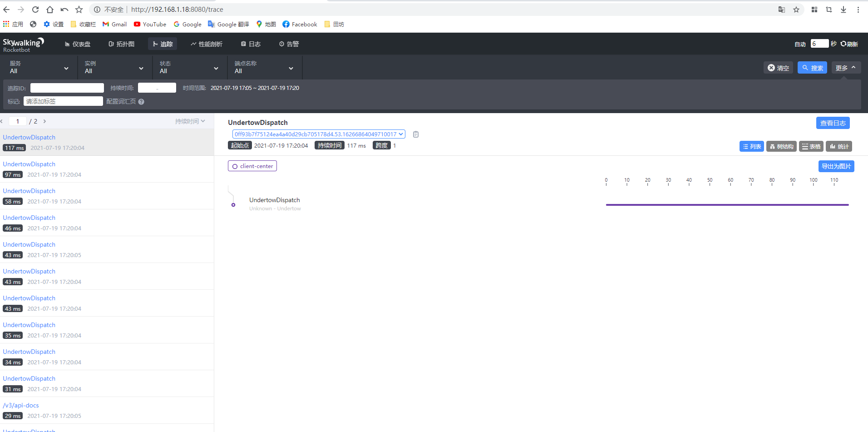
Task: Select the 35 ms UndertowDispatch trace
Action: point(107,330)
